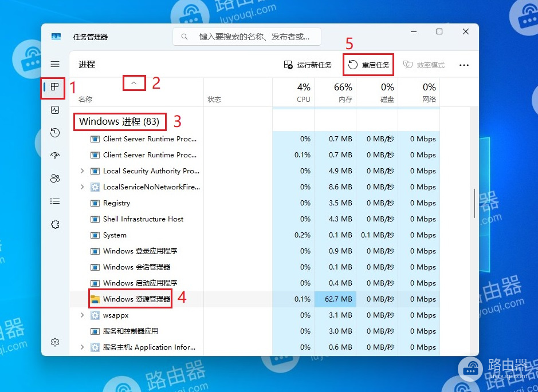
Task: Click the 0.1 MB/秒 disk cell
Action: tap(377, 235)
